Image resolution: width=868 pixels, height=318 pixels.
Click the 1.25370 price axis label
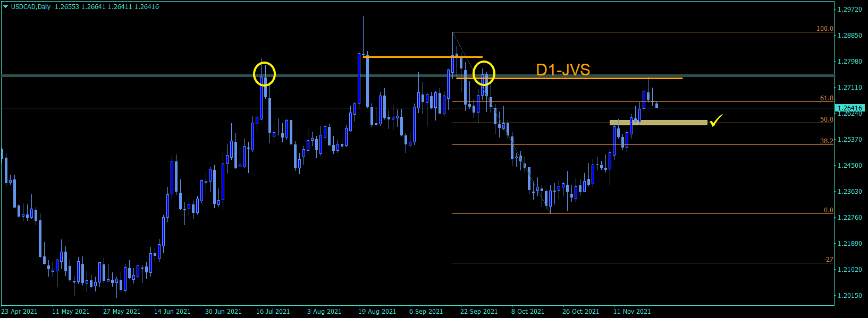point(849,140)
